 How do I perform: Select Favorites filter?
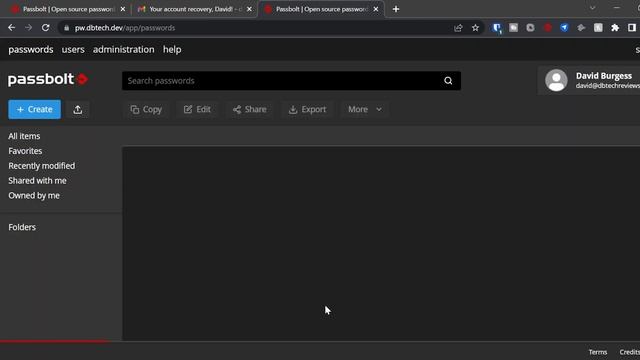[x=25, y=151]
